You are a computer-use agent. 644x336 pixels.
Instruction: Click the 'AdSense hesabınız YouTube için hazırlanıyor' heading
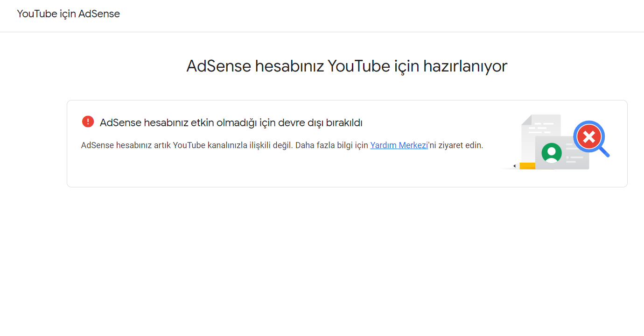tap(347, 66)
